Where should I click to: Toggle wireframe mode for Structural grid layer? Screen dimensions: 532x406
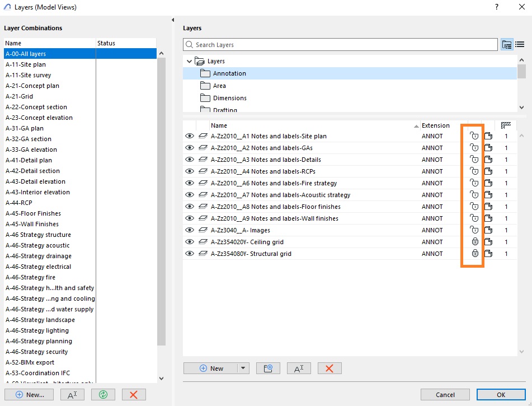tap(203, 254)
